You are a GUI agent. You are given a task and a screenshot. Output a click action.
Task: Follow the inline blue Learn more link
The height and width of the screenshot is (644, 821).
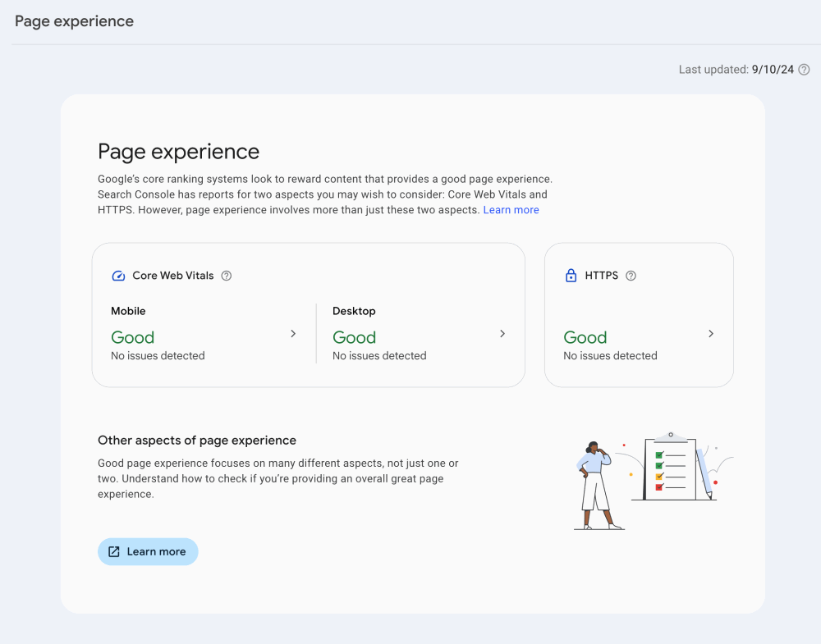click(511, 210)
